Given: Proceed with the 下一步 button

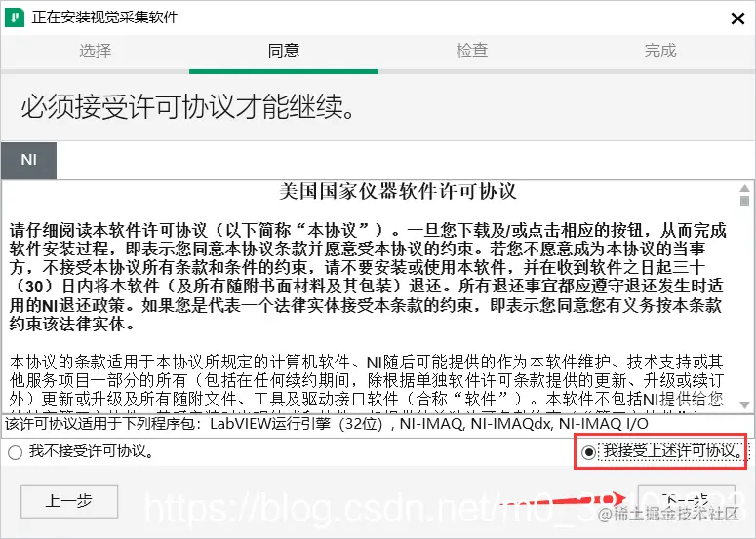Looking at the screenshot, I should pyautogui.click(x=686, y=501).
